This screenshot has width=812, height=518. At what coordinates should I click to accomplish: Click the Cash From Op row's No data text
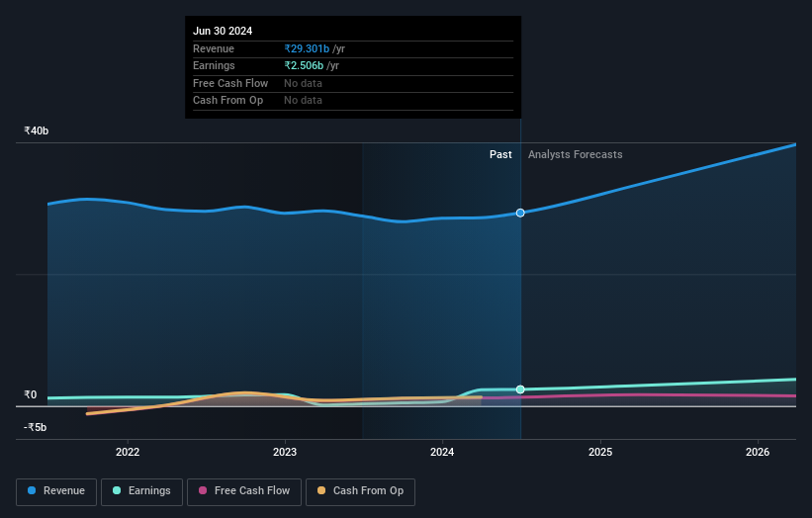[303, 101]
